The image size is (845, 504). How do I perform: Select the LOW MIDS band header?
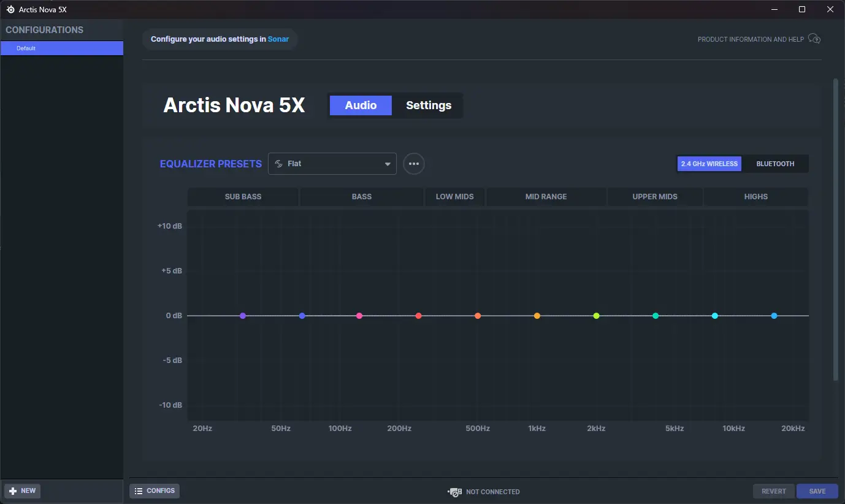coord(455,197)
